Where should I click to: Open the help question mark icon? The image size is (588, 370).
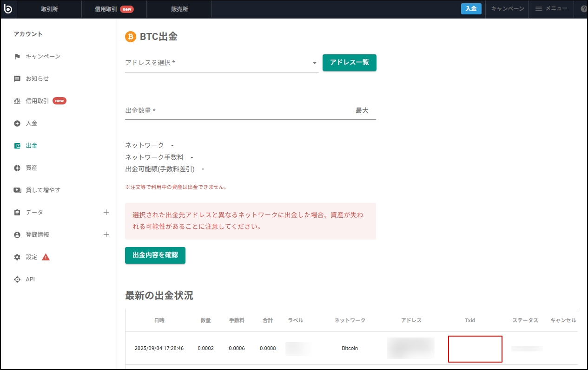click(x=584, y=9)
